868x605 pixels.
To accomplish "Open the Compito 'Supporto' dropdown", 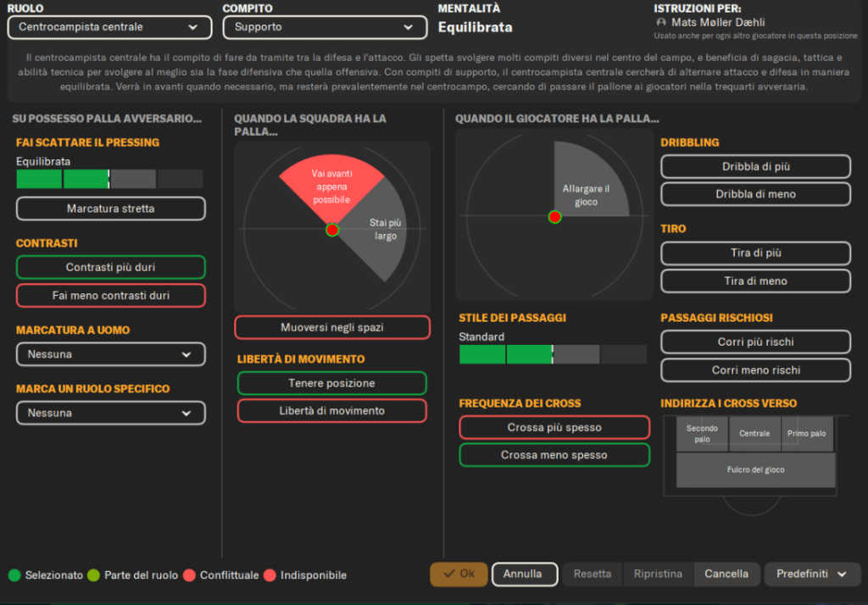I will 325,27.
